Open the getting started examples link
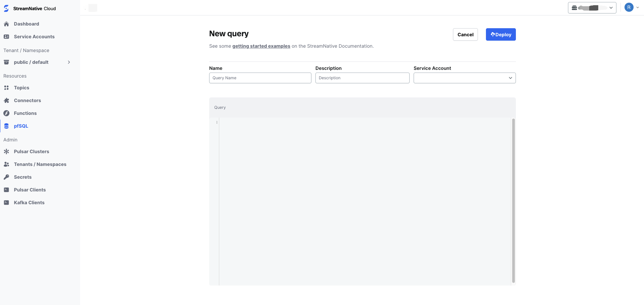The height and width of the screenshot is (305, 644). (x=261, y=46)
